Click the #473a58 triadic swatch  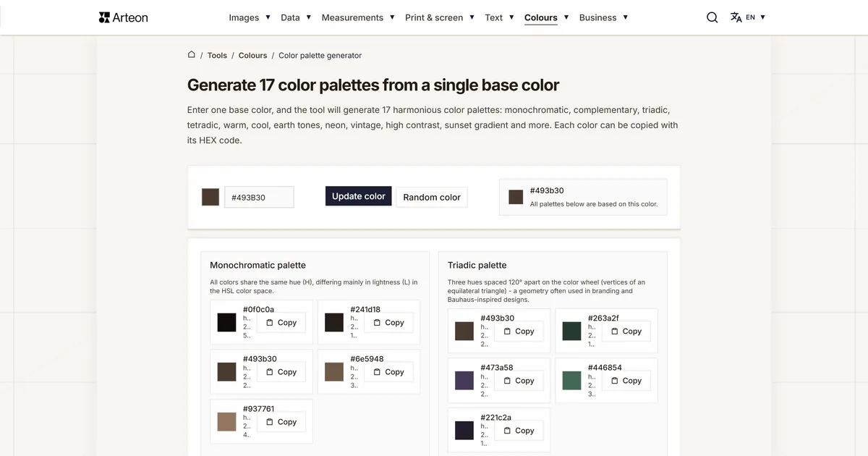pos(464,381)
